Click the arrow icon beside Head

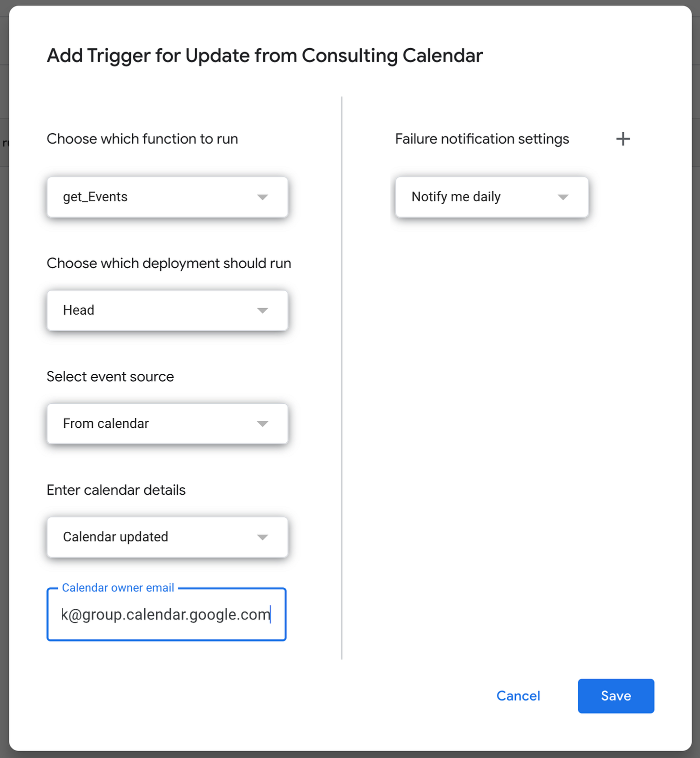pyautogui.click(x=262, y=311)
